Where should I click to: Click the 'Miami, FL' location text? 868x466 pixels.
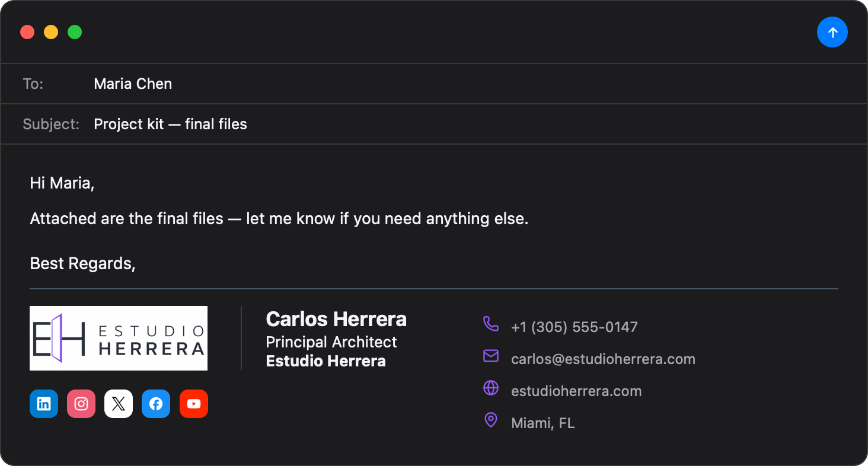tap(543, 423)
